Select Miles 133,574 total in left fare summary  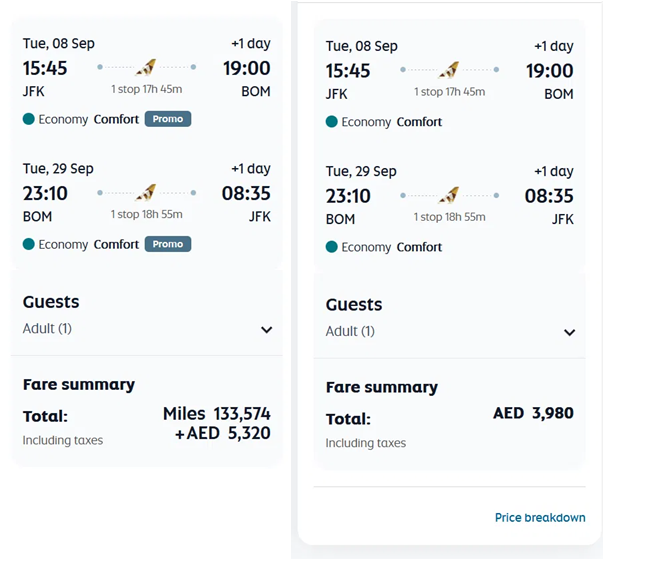tap(216, 414)
